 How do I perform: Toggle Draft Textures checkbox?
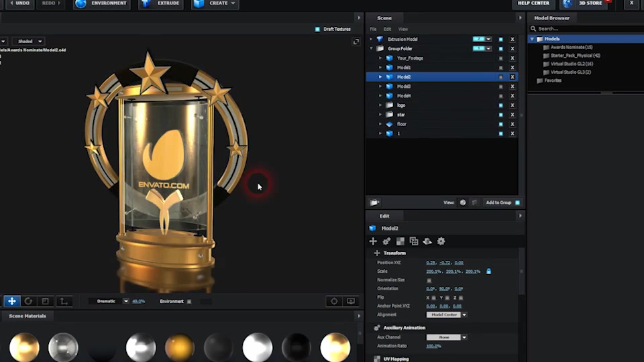pos(317,29)
